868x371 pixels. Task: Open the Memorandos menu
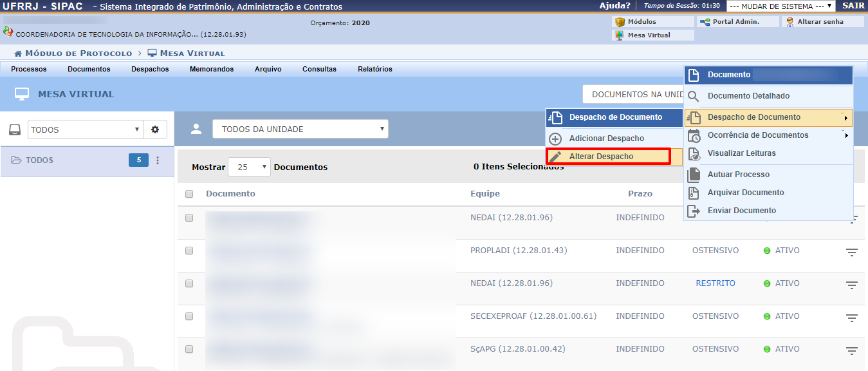[x=212, y=69]
